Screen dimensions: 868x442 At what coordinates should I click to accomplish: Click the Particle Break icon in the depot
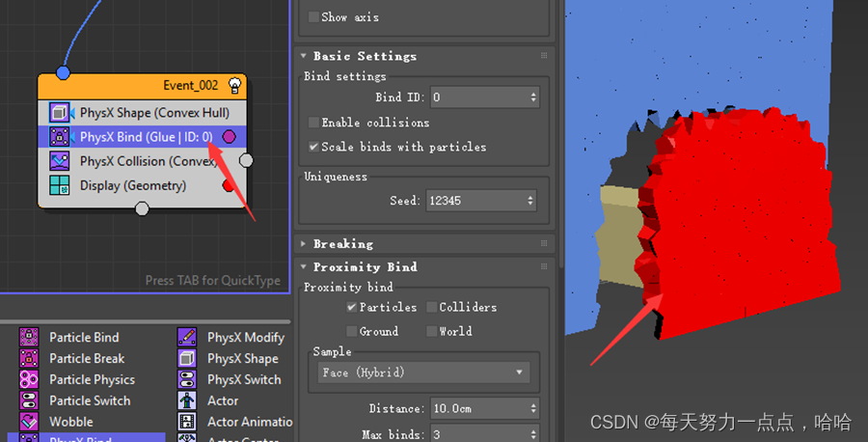pos(29,358)
